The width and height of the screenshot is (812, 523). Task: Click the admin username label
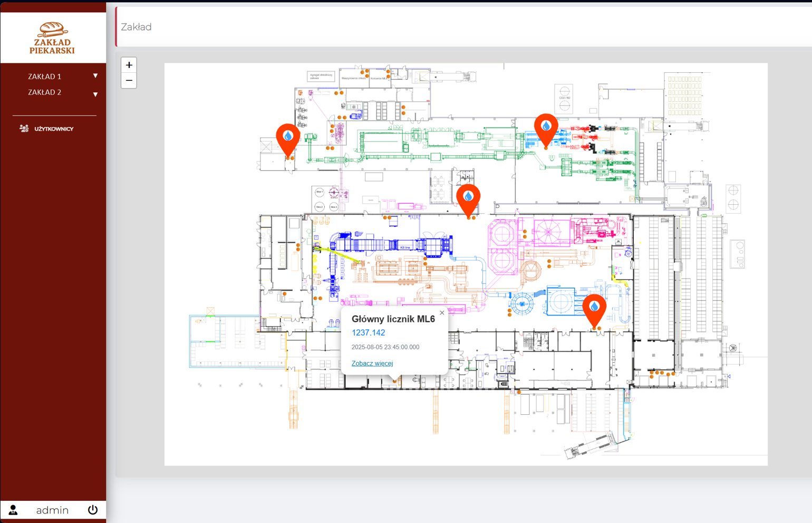tap(52, 510)
